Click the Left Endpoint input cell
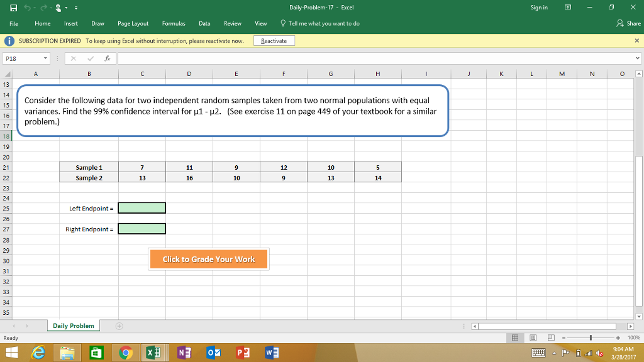The height and width of the screenshot is (362, 644). click(142, 207)
